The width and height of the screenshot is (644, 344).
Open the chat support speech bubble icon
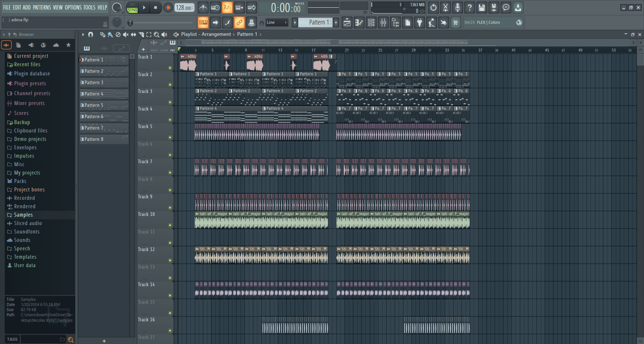[x=506, y=7]
